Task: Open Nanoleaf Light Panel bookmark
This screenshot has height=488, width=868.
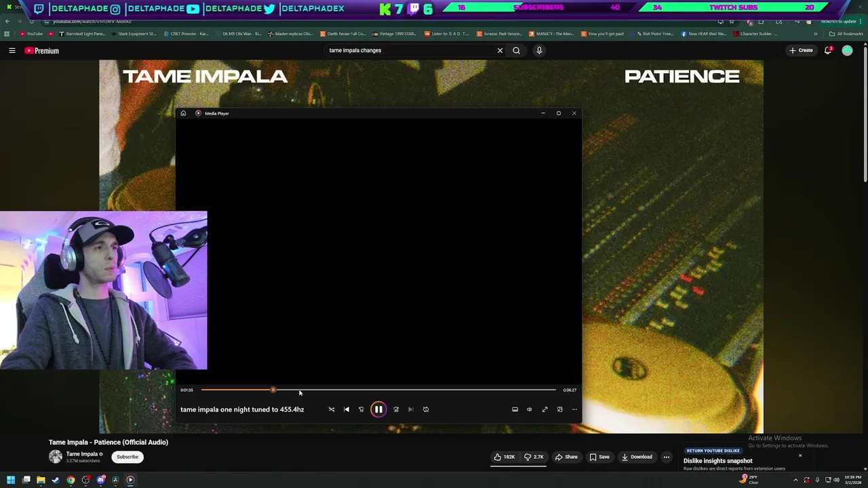Action: coord(83,34)
